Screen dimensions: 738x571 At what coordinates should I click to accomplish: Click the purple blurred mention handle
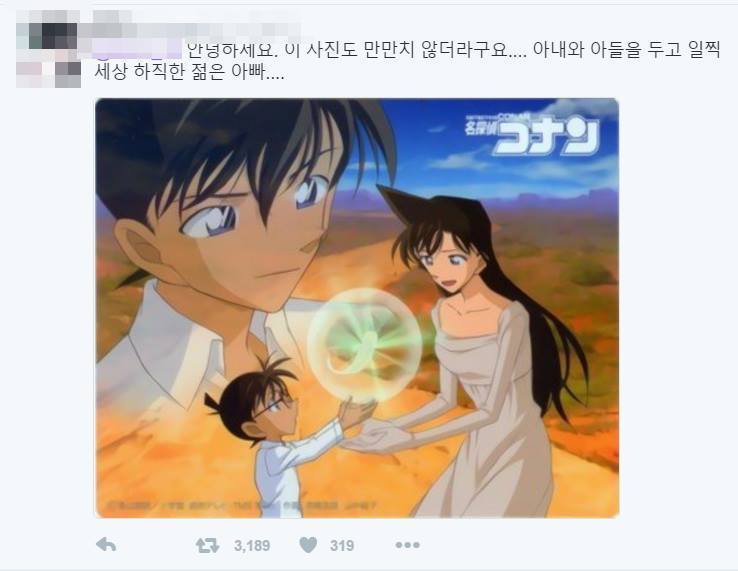tap(136, 49)
